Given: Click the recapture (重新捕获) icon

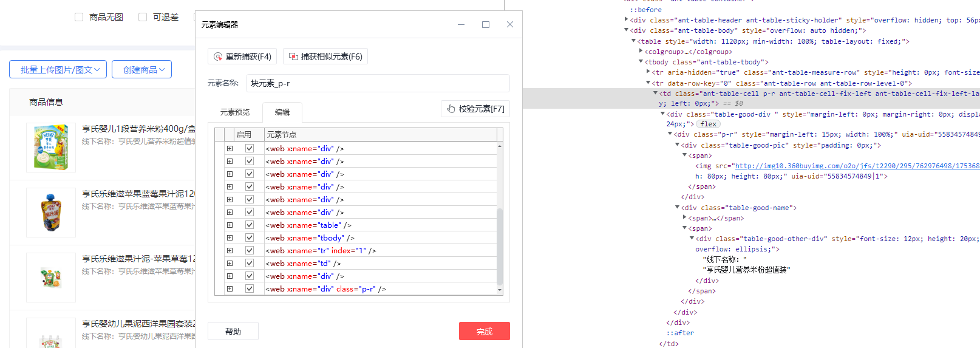Looking at the screenshot, I should (x=218, y=56).
